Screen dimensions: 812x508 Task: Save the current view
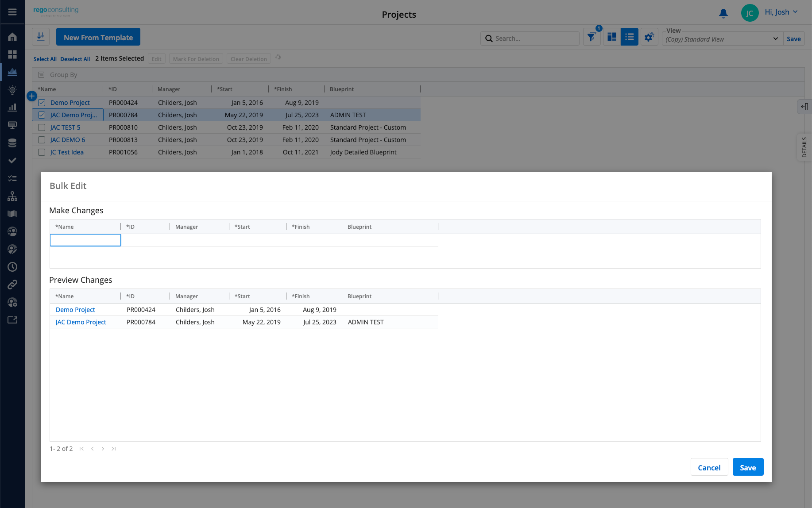tap(794, 39)
